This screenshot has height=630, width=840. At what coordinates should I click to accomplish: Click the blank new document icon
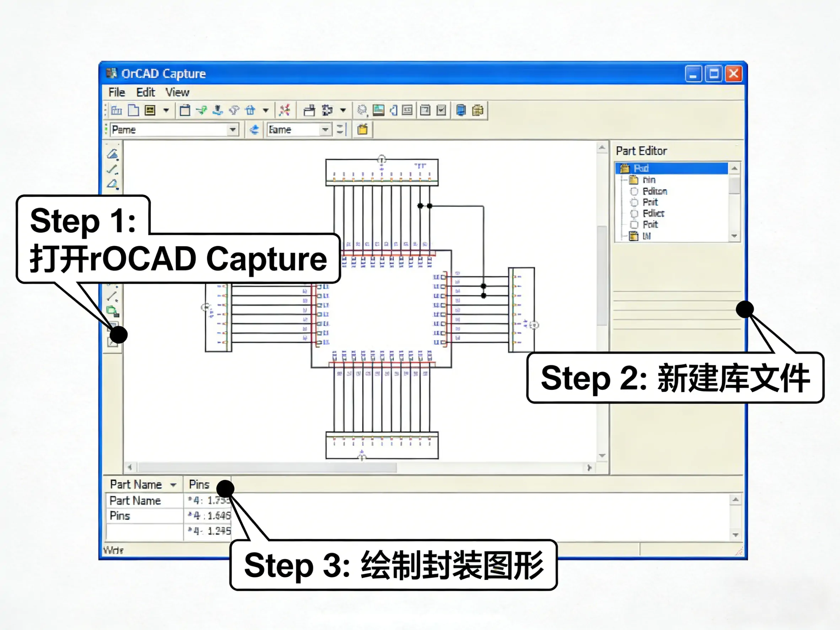coord(133,111)
